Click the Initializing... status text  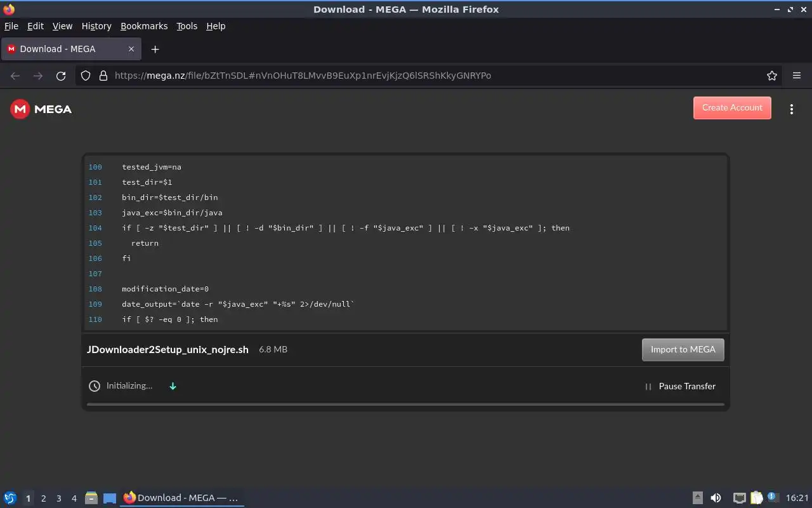pos(129,385)
